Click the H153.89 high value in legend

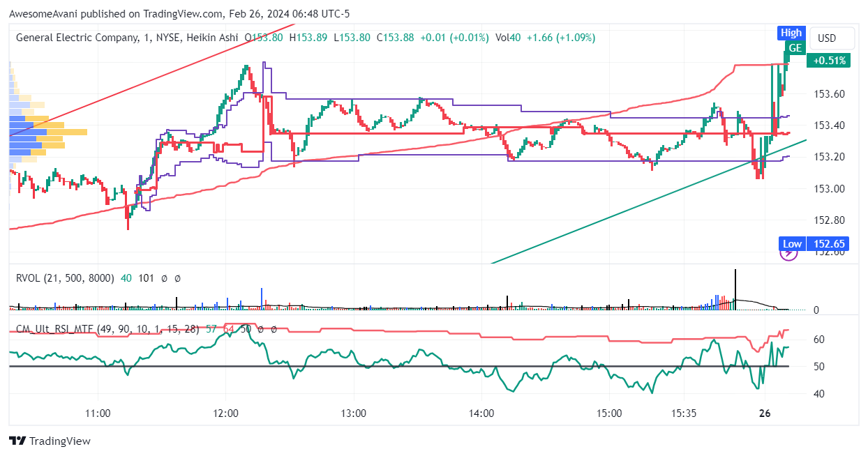point(308,38)
